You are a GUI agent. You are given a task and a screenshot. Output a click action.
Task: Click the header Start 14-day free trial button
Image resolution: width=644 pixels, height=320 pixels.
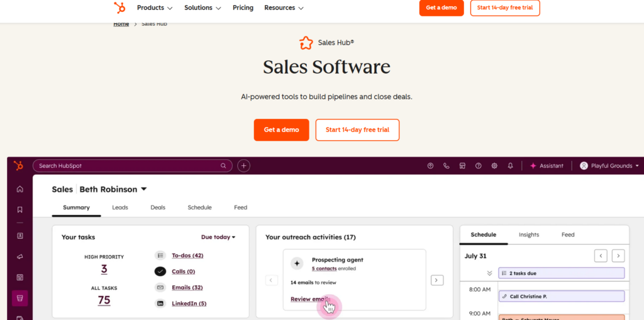505,8
